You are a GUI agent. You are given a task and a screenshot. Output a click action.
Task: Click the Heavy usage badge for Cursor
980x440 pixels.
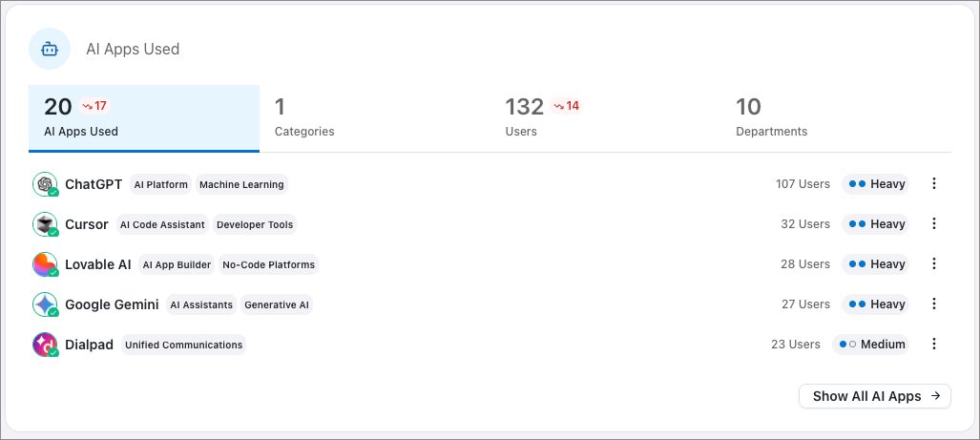tap(876, 224)
